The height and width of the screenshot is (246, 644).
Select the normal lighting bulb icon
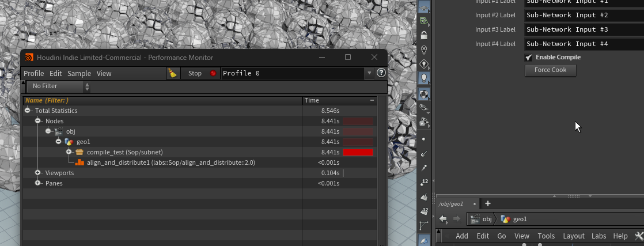coord(425,78)
